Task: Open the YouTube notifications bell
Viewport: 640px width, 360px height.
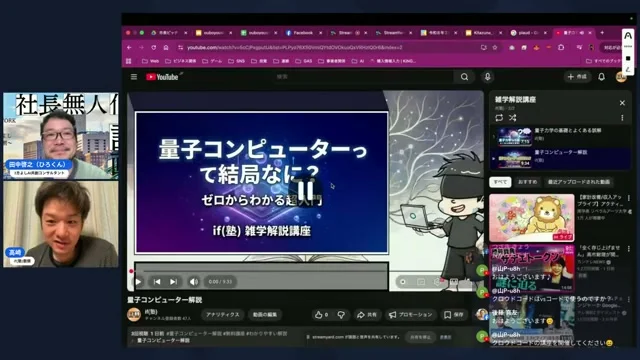Action: pos(602,77)
